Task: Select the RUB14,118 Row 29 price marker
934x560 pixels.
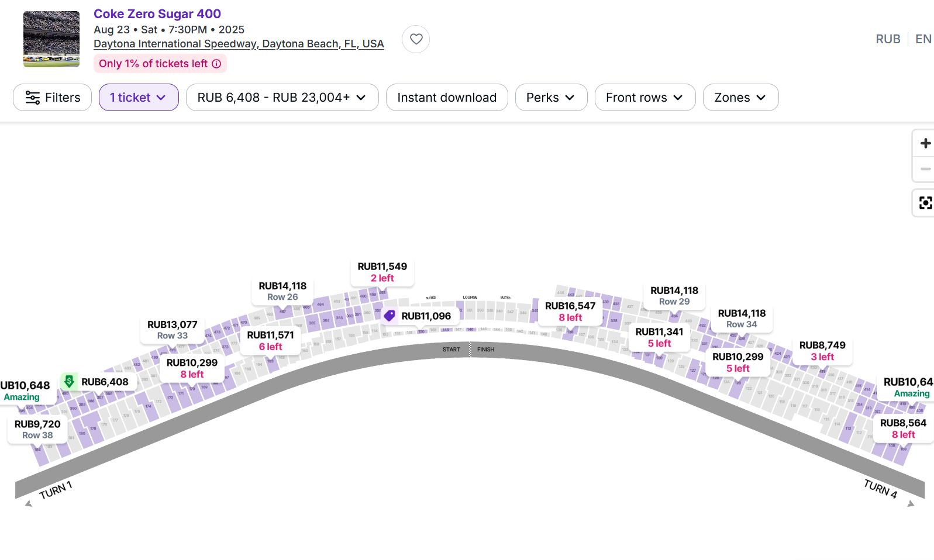Action: coord(674,296)
